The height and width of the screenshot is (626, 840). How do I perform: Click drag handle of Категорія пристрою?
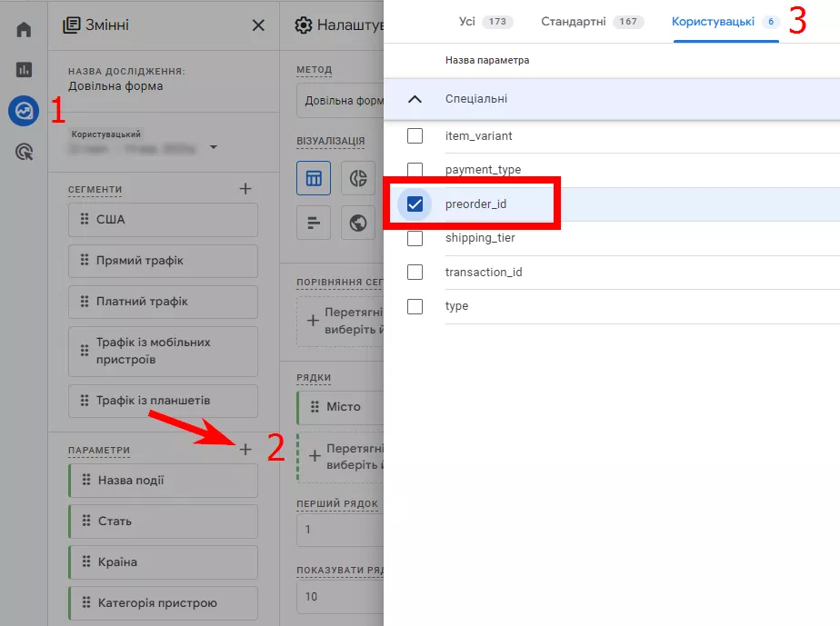pos(86,603)
